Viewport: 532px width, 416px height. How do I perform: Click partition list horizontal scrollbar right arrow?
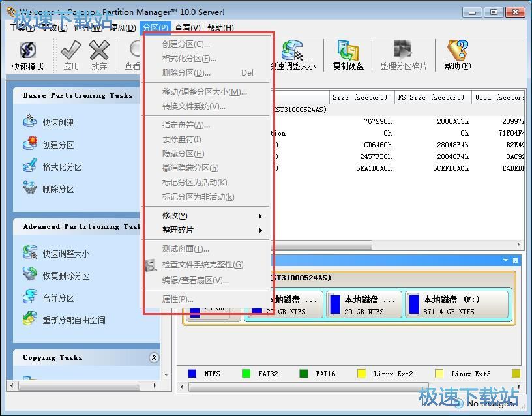(x=518, y=245)
